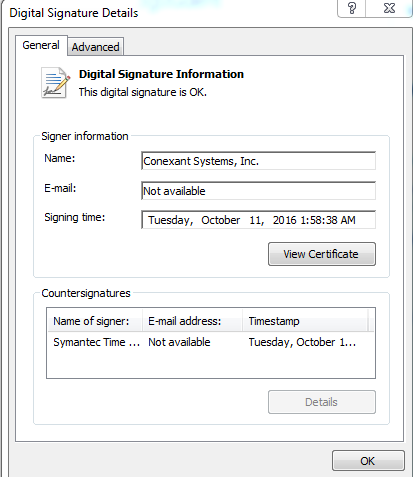Click the OK button
This screenshot has height=477, width=413.
pos(368,461)
